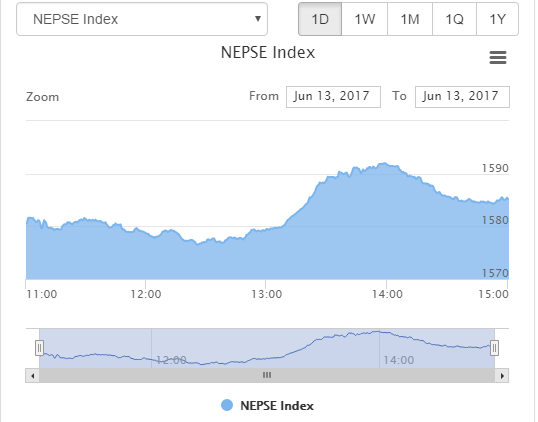Click the 1580 y-axis value label
The height and width of the screenshot is (422, 538).
point(495,220)
